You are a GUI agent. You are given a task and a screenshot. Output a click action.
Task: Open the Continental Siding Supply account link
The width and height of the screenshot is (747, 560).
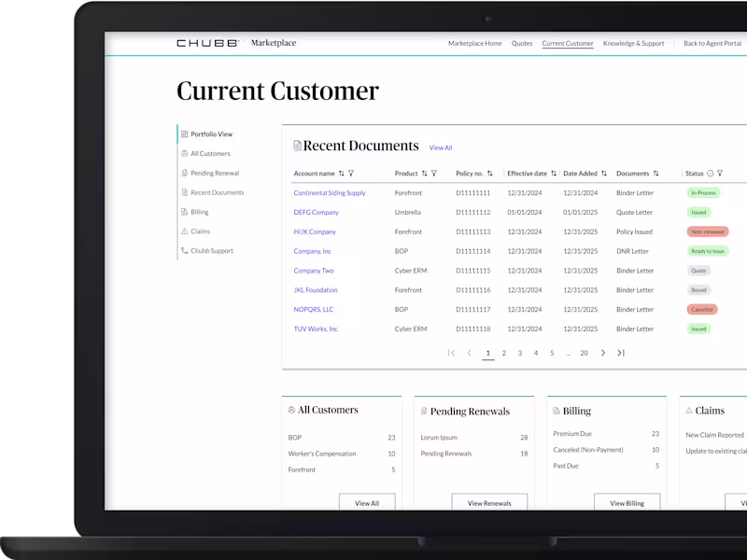click(331, 192)
